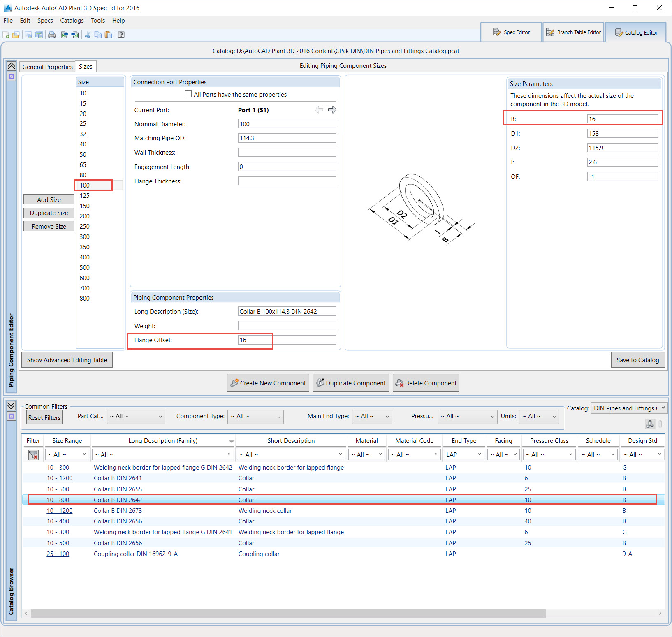Click the Duplicate Component button
672x637 pixels.
coord(351,383)
